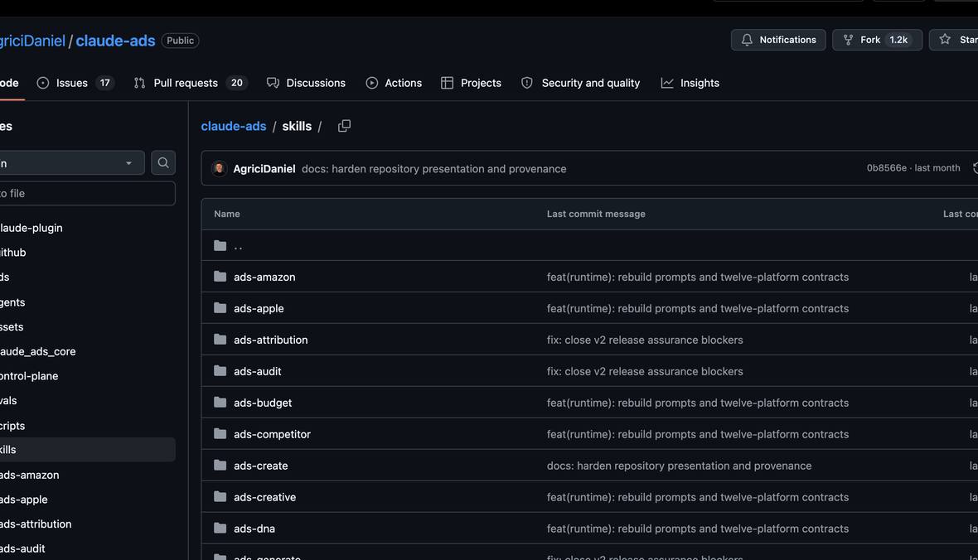The height and width of the screenshot is (560, 978).
Task: Click folder icon beside ads-attribution row
Action: click(220, 340)
